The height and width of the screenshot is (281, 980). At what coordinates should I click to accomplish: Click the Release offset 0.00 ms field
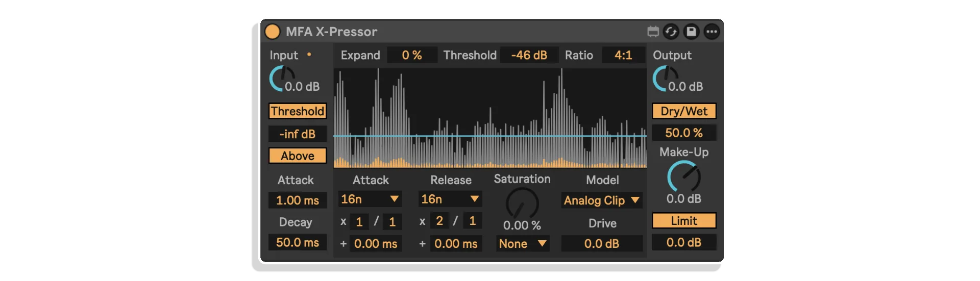(x=456, y=244)
